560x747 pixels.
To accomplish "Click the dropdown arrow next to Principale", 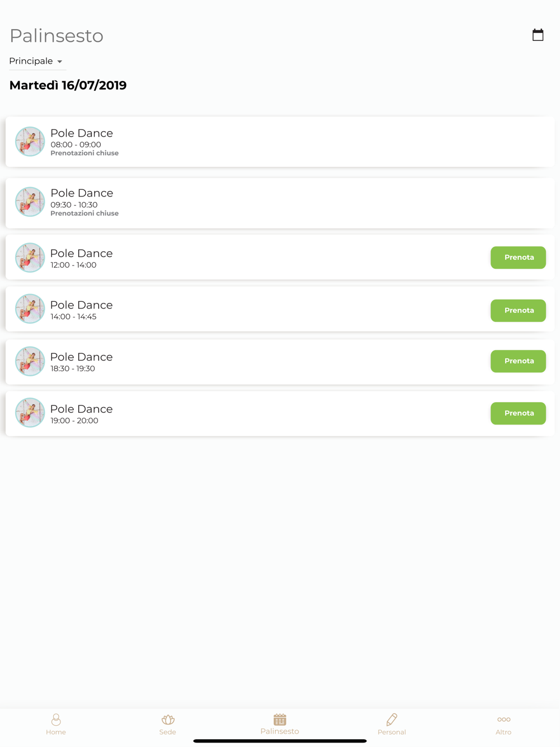I will tap(60, 62).
